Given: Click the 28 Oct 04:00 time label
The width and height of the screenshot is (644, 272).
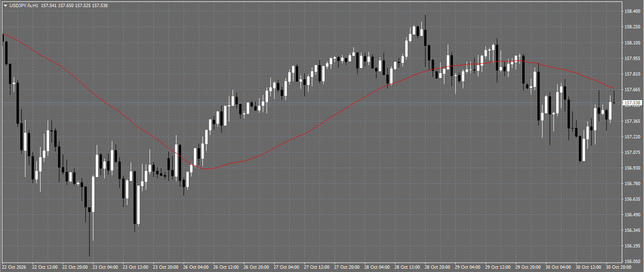Looking at the screenshot, I should point(377,267).
